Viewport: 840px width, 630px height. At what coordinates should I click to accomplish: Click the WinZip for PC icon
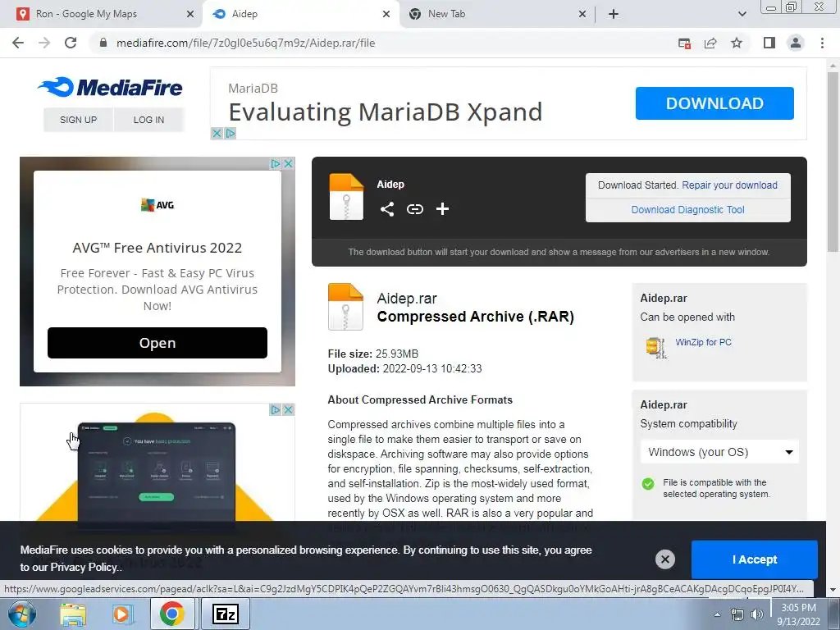(656, 348)
